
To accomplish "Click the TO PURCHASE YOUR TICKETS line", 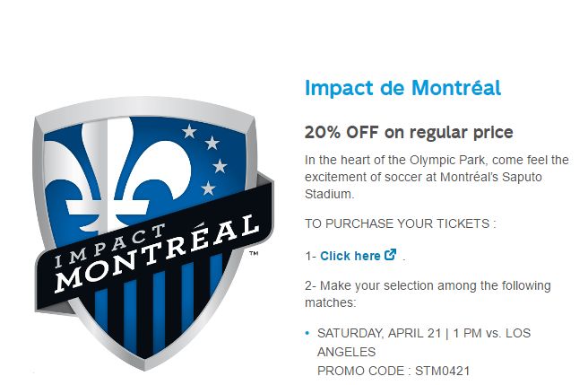I will pyautogui.click(x=400, y=223).
